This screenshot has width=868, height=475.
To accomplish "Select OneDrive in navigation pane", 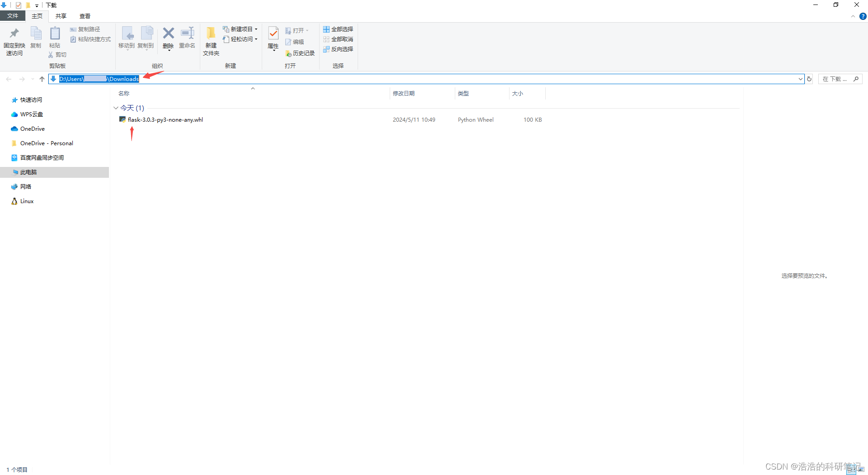I will (x=32, y=129).
